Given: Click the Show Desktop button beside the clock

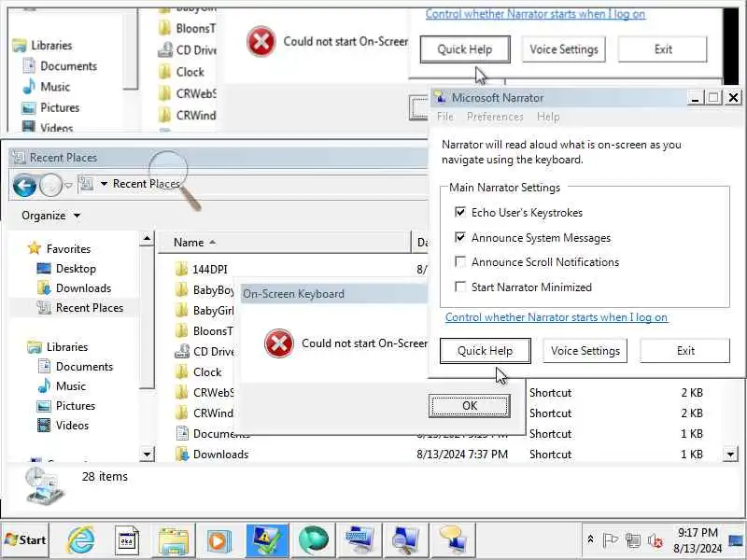Looking at the screenshot, I should pyautogui.click(x=738, y=540).
